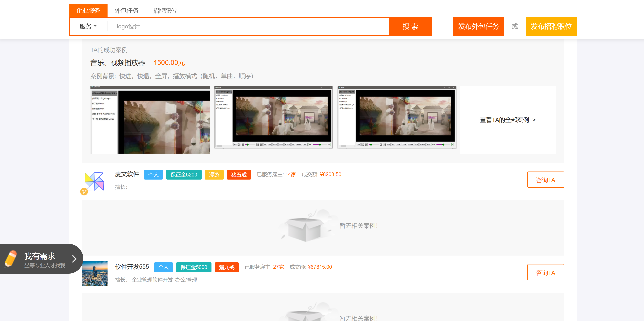Click 发布招聘职位 button

point(551,26)
